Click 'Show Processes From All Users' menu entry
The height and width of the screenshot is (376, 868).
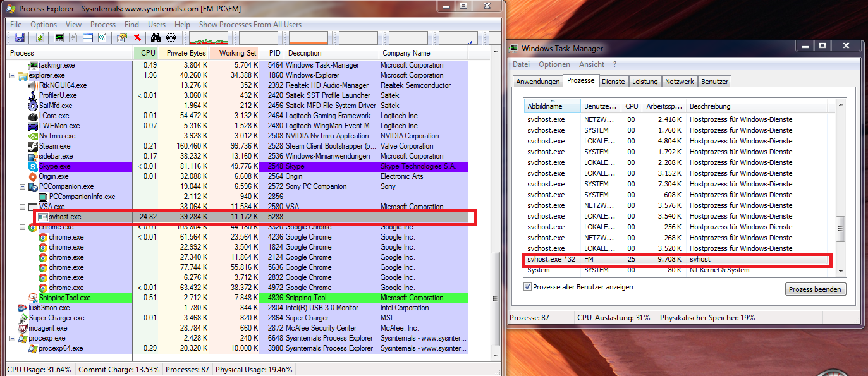[250, 25]
